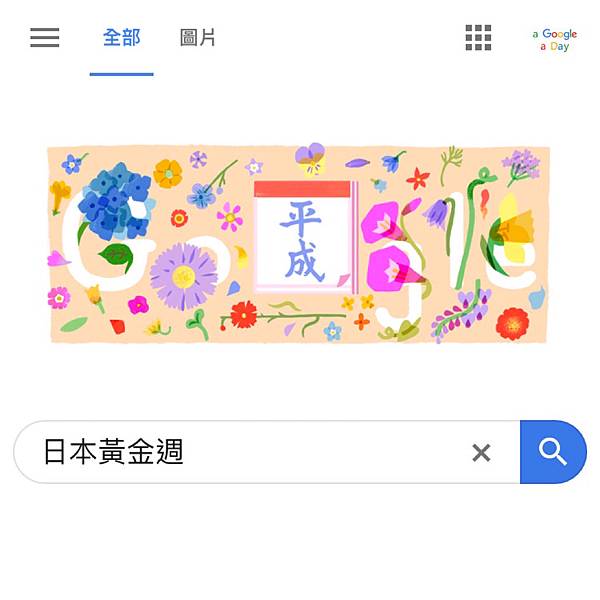The width and height of the screenshot is (600, 600).
Task: Open the hamburger menu
Action: (45, 38)
